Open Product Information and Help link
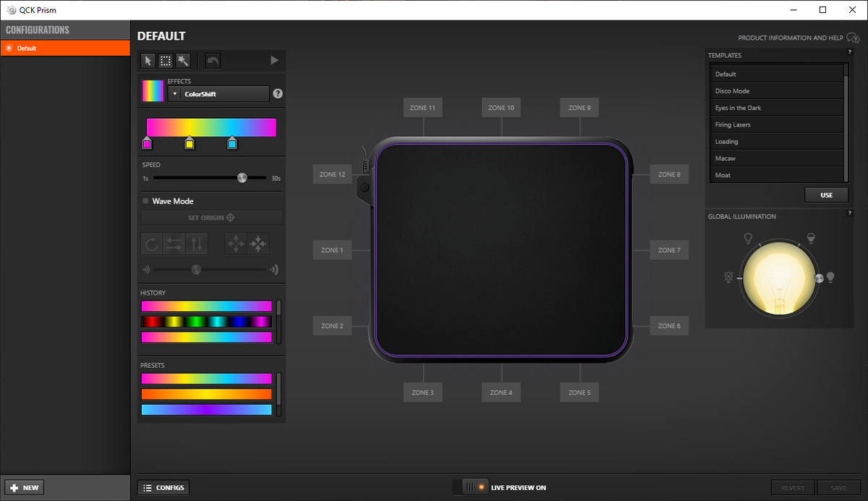Viewport: 868px width, 501px height. (x=799, y=38)
